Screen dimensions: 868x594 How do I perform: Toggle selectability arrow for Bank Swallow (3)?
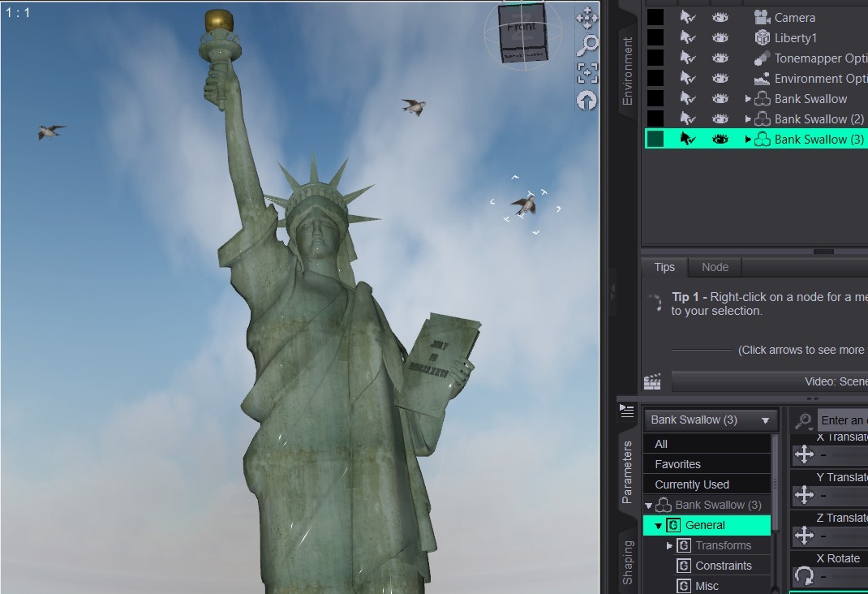point(688,139)
